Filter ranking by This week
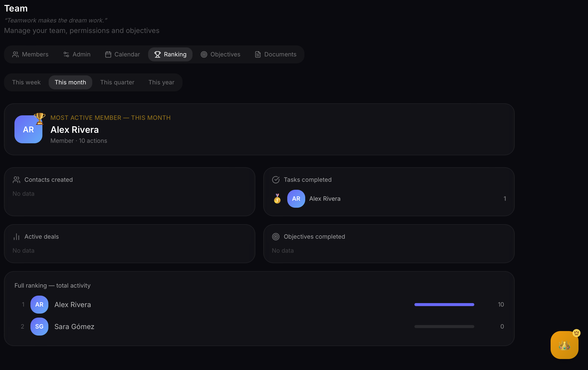Image resolution: width=588 pixels, height=370 pixels. (26, 82)
